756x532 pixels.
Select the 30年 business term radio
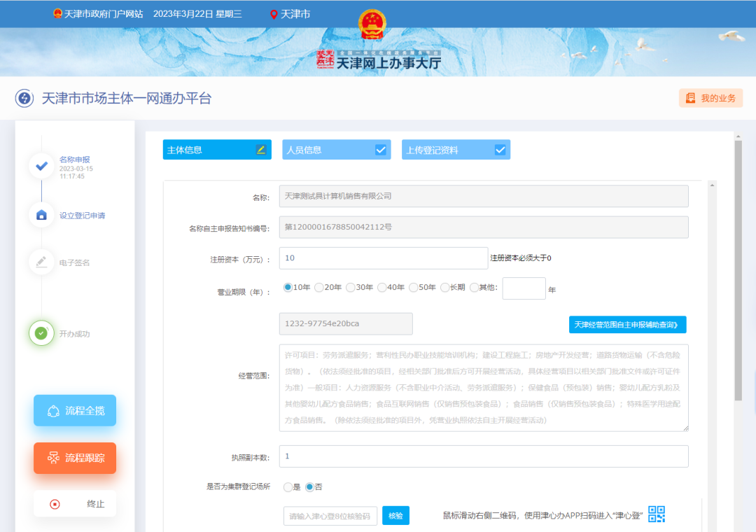pyautogui.click(x=351, y=288)
